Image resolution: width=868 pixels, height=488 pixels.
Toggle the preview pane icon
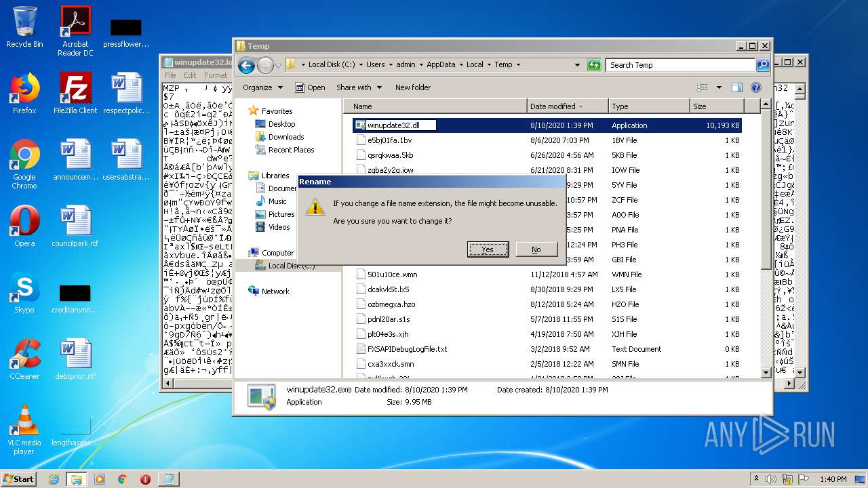(737, 87)
